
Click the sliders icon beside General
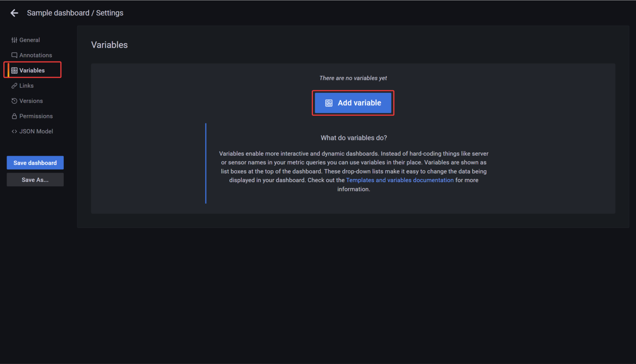click(x=14, y=40)
